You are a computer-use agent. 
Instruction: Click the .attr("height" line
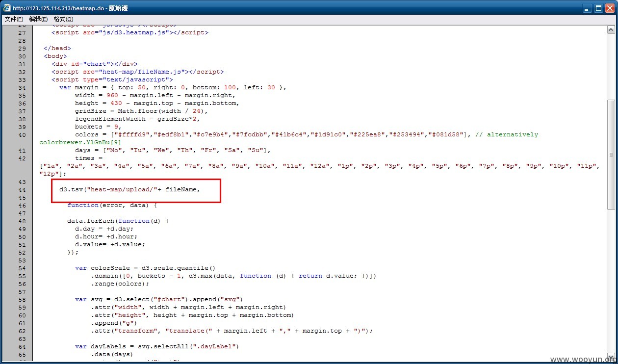(192, 315)
